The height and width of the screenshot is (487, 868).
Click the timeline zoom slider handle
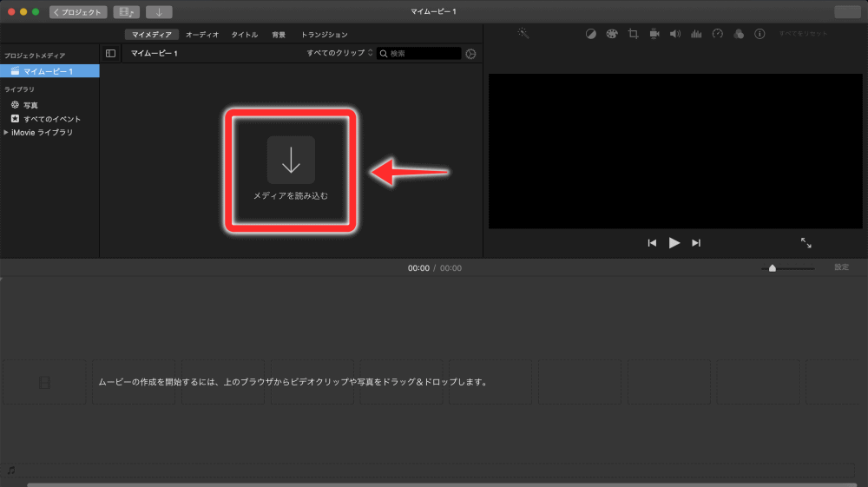773,268
